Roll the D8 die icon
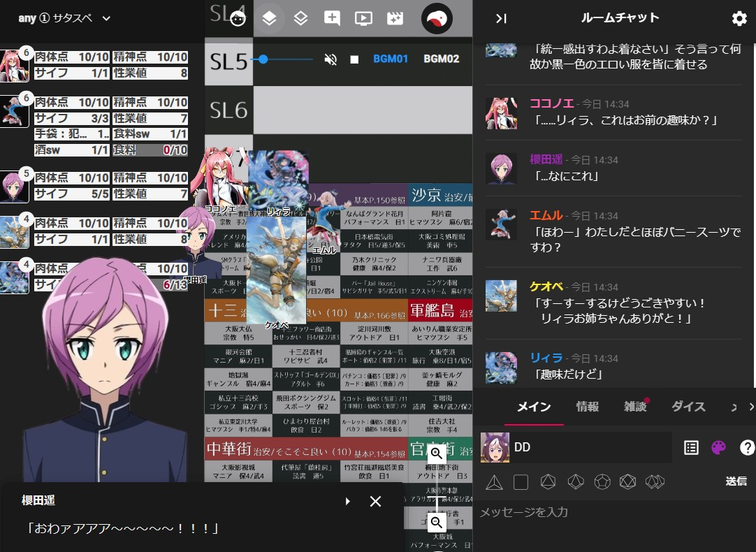 548,481
